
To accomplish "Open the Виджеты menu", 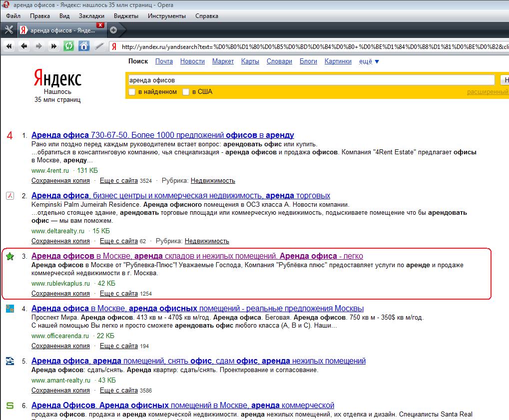I will (x=126, y=16).
